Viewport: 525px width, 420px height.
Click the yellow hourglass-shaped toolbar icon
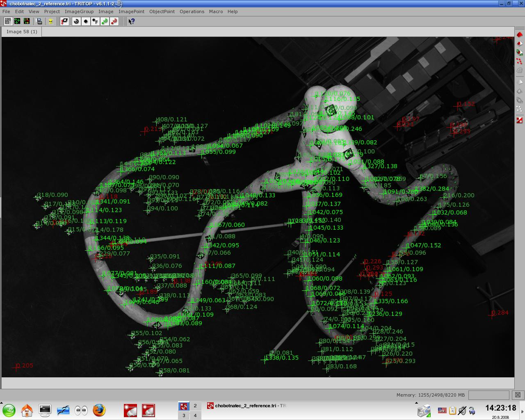coord(51,21)
